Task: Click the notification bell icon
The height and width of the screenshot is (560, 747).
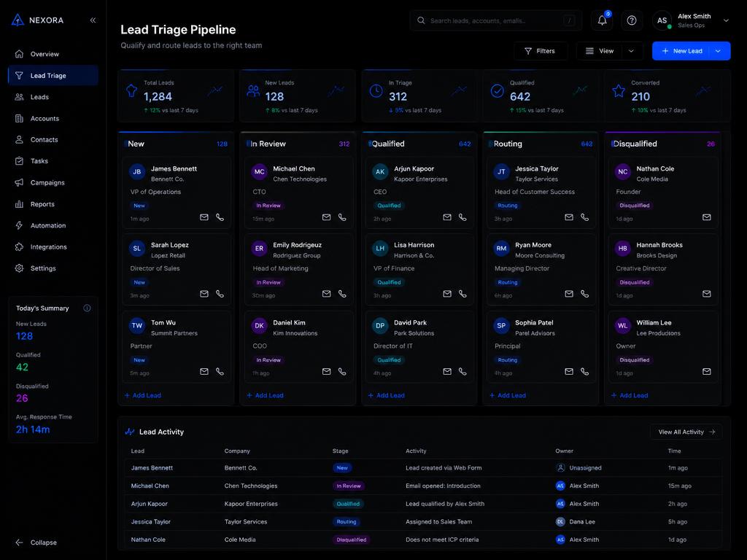Action: coord(602,20)
